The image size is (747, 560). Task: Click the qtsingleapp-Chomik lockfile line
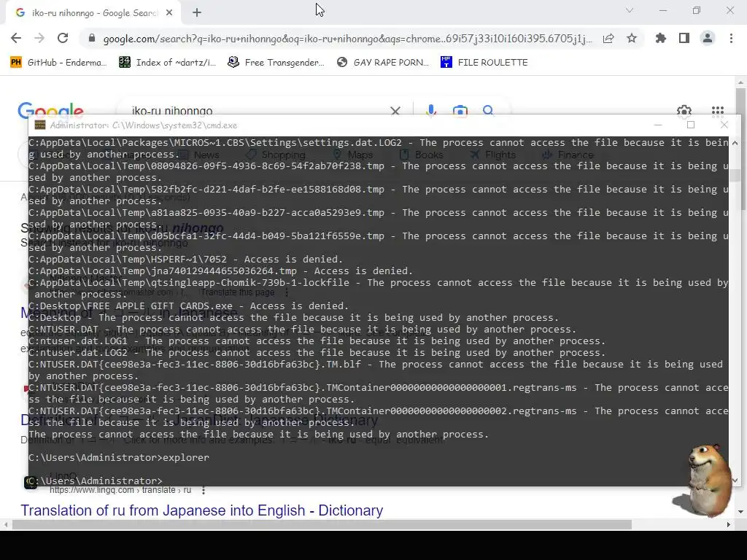379,288
